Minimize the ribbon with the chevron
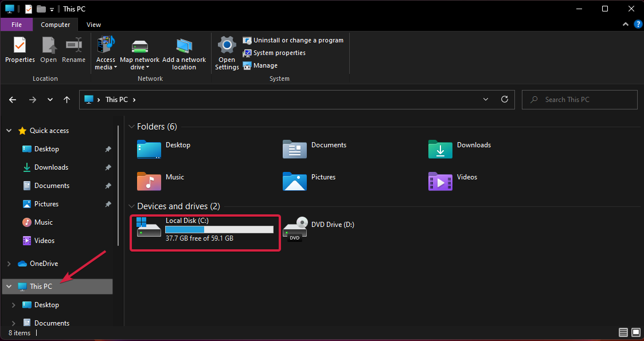 tap(626, 25)
